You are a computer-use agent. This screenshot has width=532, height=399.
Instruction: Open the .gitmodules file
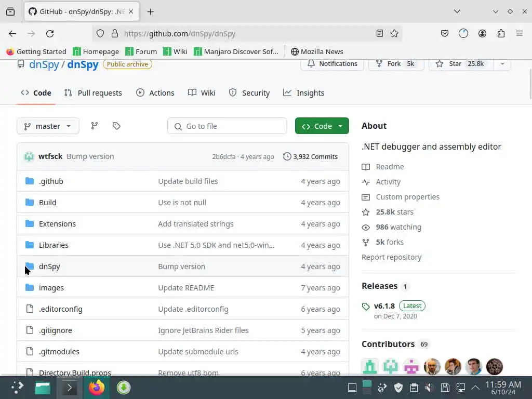(59, 352)
